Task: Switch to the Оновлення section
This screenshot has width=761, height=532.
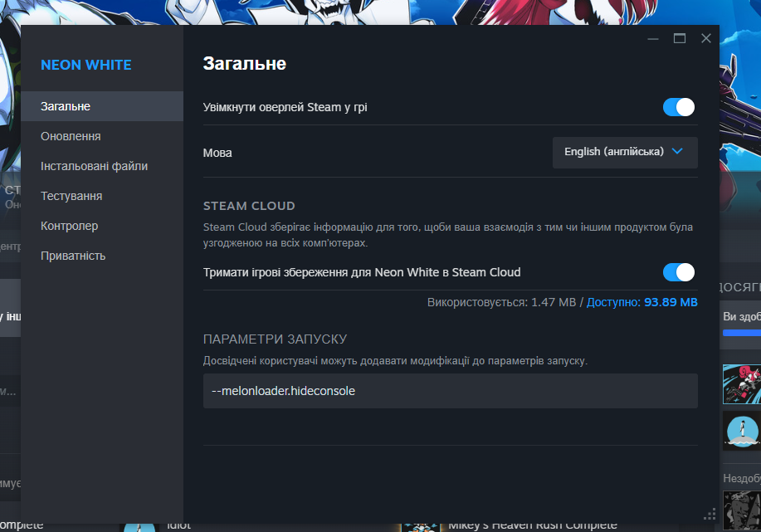Action: tap(71, 136)
